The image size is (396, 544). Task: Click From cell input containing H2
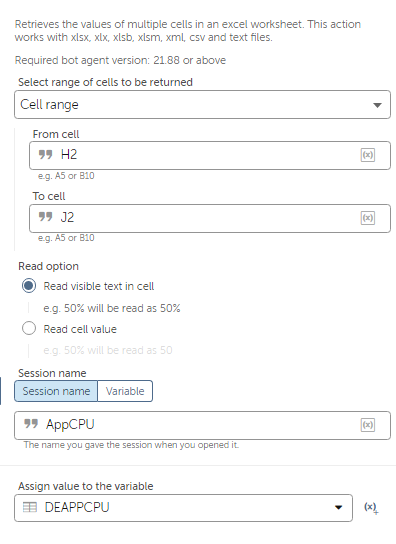tap(210, 155)
